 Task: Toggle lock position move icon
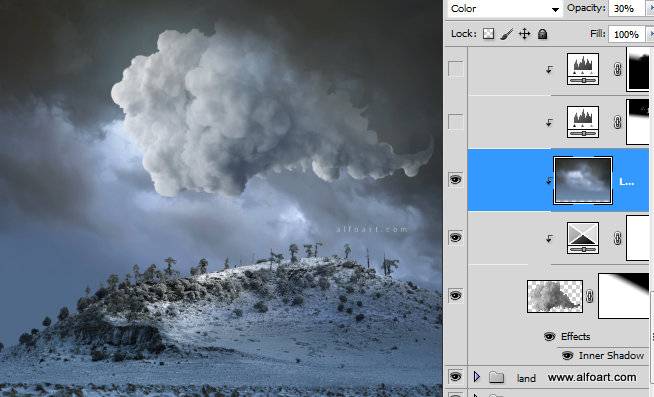(525, 34)
